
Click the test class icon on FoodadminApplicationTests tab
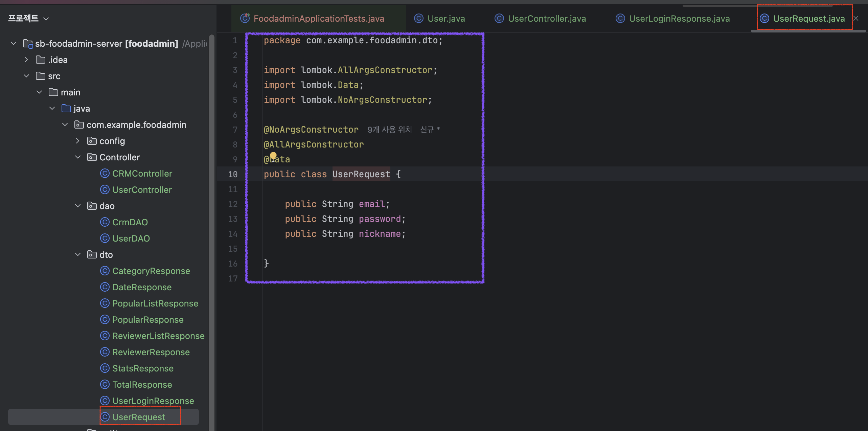click(x=245, y=18)
